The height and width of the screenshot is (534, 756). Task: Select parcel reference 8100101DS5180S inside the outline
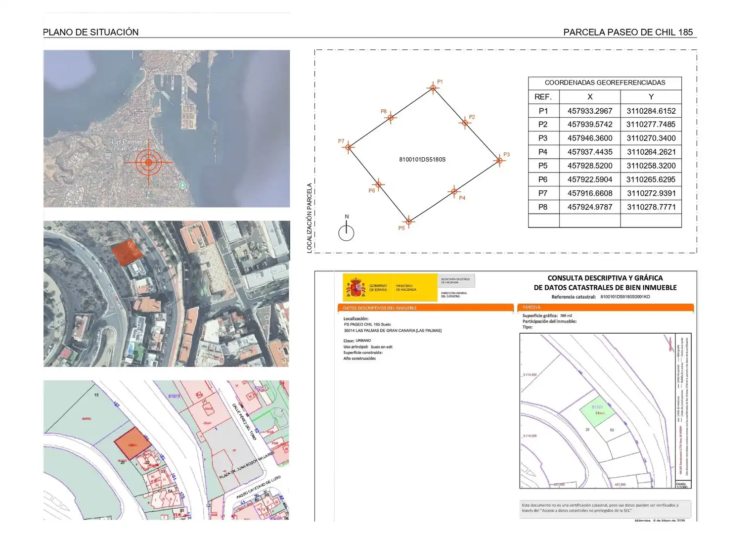pyautogui.click(x=422, y=160)
